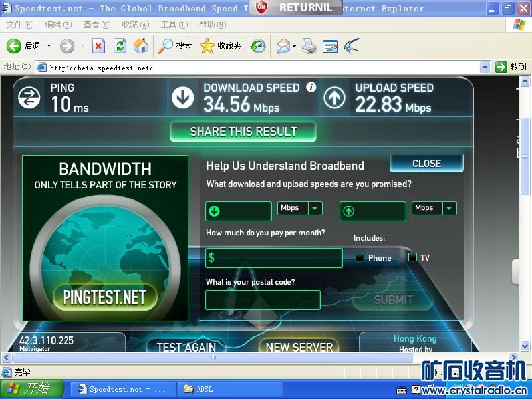Close the broadband survey with CLOSE button
Viewport: 532px width, 399px height.
[426, 164]
